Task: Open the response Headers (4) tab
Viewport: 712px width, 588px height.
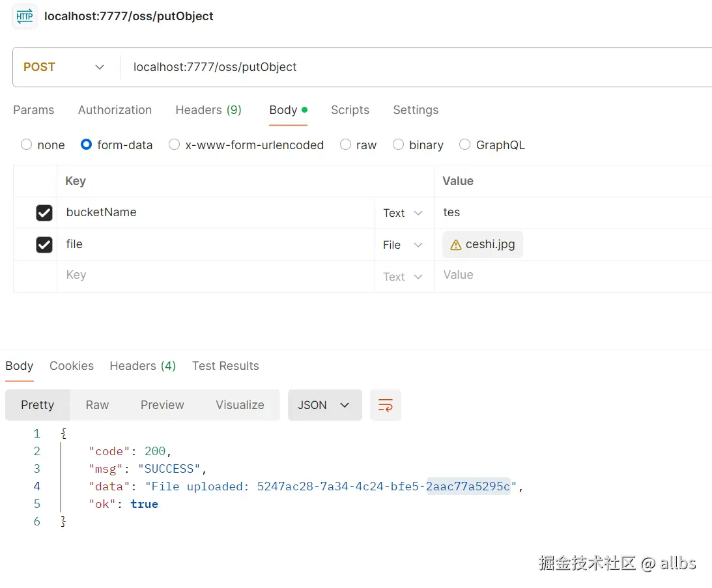Action: pyautogui.click(x=143, y=366)
